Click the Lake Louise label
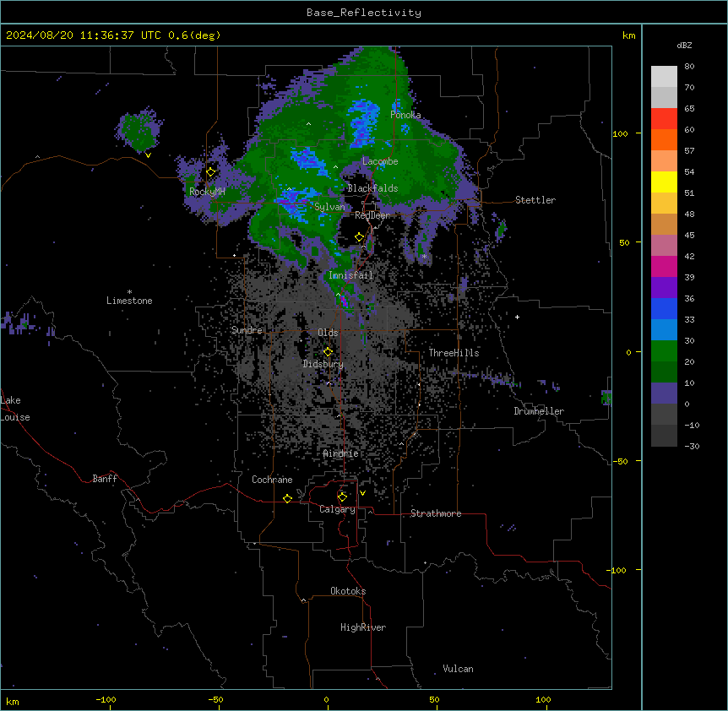Screen dimensions: 728x711 15,409
